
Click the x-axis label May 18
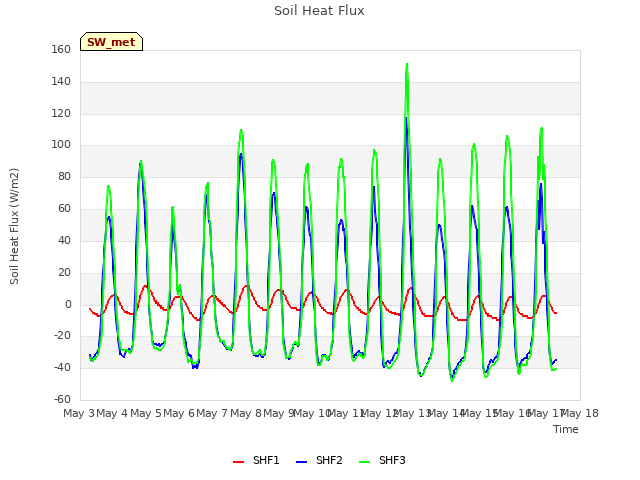(x=580, y=413)
